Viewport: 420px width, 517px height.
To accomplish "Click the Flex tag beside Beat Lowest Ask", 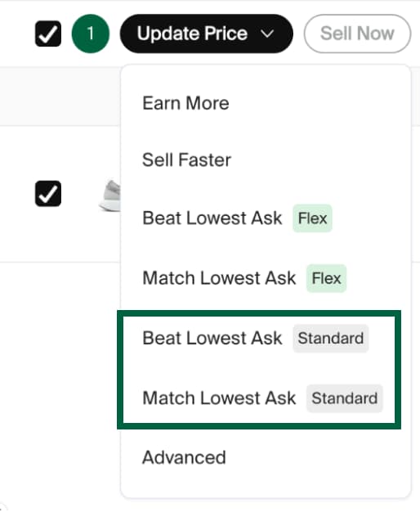I will [312, 218].
